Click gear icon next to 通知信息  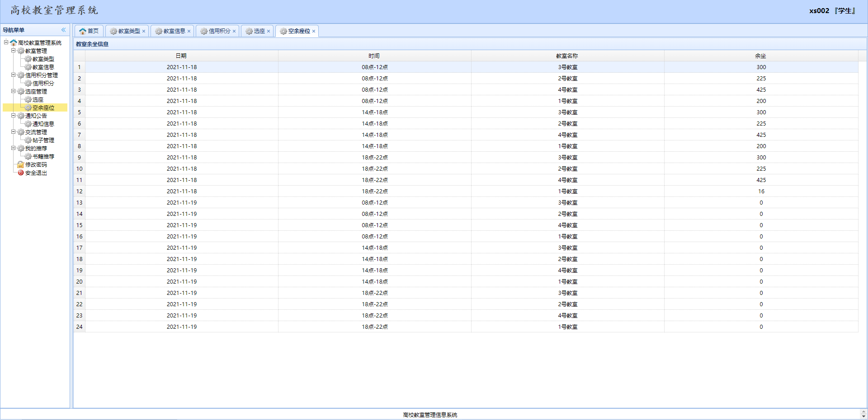(x=28, y=124)
